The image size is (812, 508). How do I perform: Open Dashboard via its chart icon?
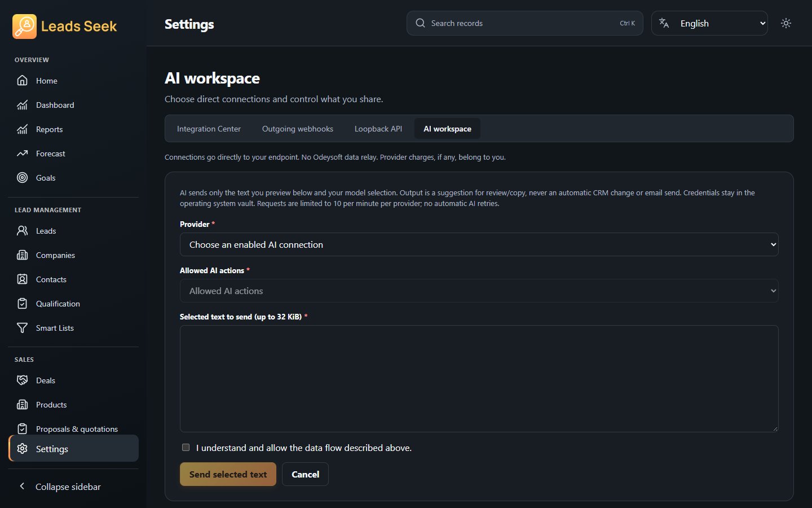tap(22, 105)
